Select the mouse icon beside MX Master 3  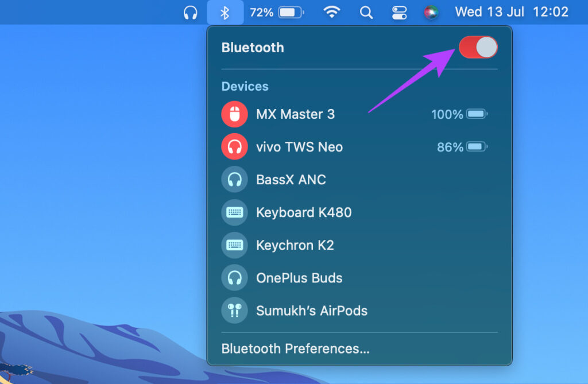(235, 114)
